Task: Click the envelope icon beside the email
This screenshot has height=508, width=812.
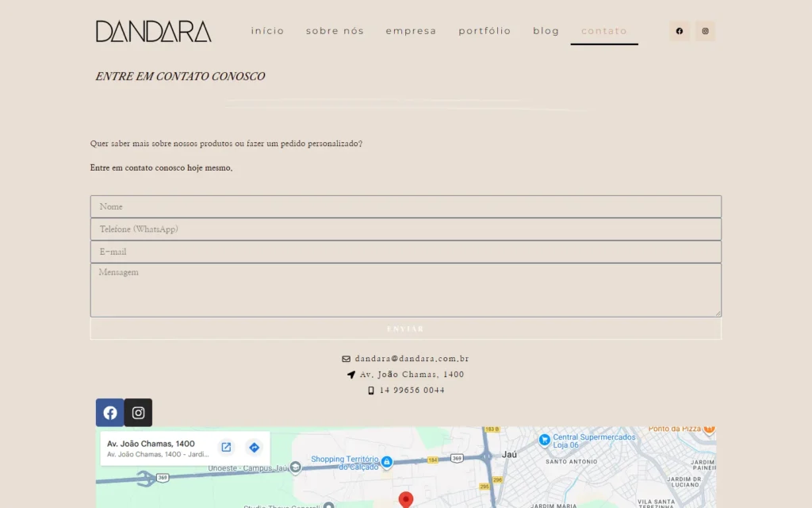Action: click(346, 359)
